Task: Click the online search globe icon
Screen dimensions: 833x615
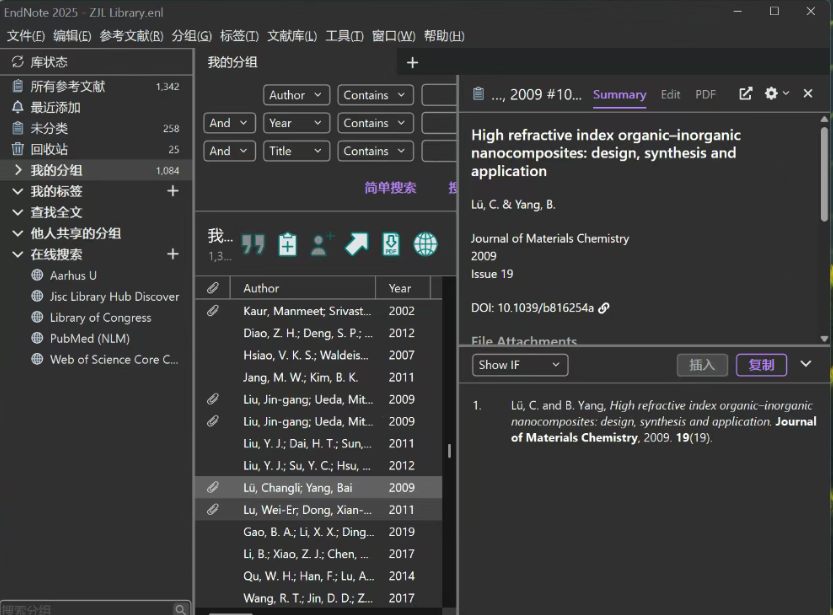Action: coord(426,244)
